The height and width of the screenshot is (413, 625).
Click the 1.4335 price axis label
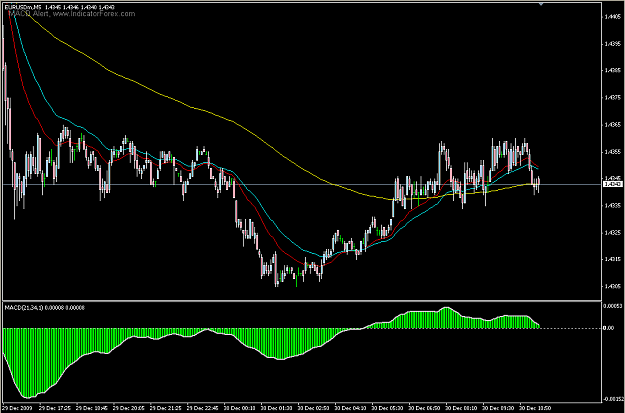(614, 206)
